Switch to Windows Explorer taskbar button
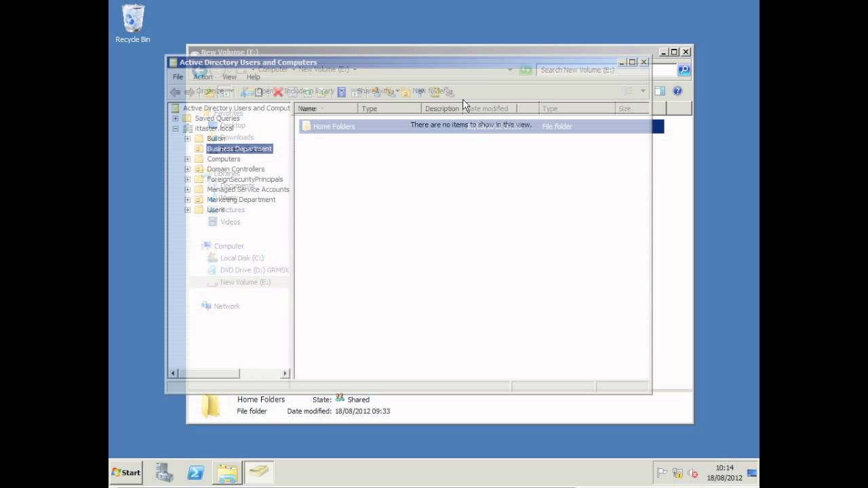The width and height of the screenshot is (868, 488). tap(227, 472)
